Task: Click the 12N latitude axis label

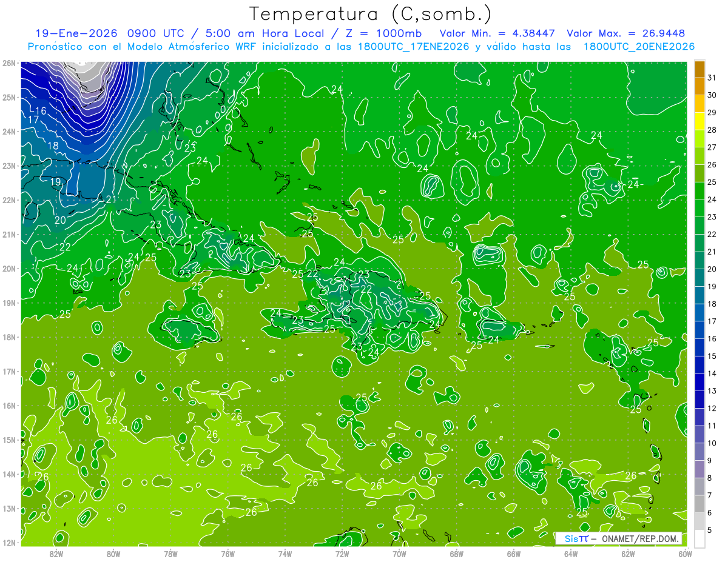Action: pyautogui.click(x=8, y=543)
